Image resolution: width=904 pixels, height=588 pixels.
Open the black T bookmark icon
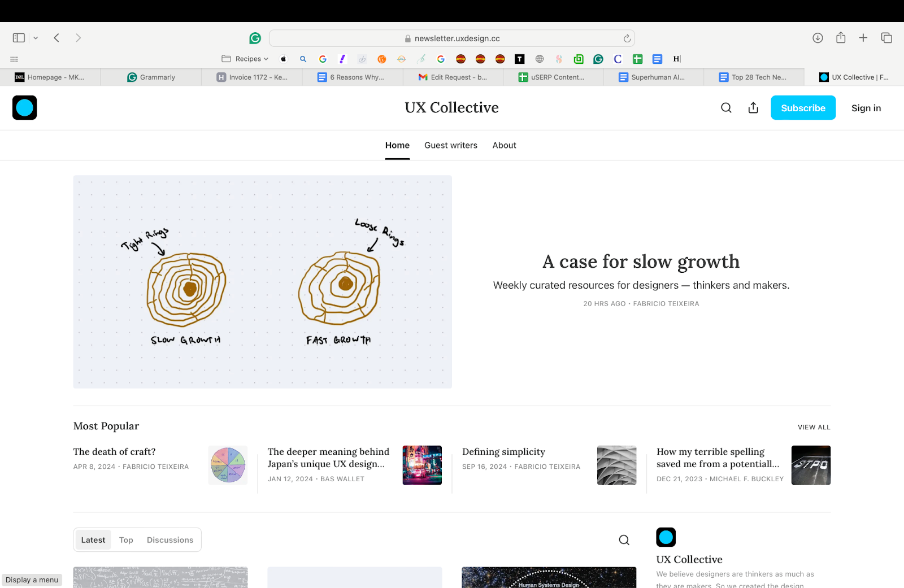tap(520, 59)
